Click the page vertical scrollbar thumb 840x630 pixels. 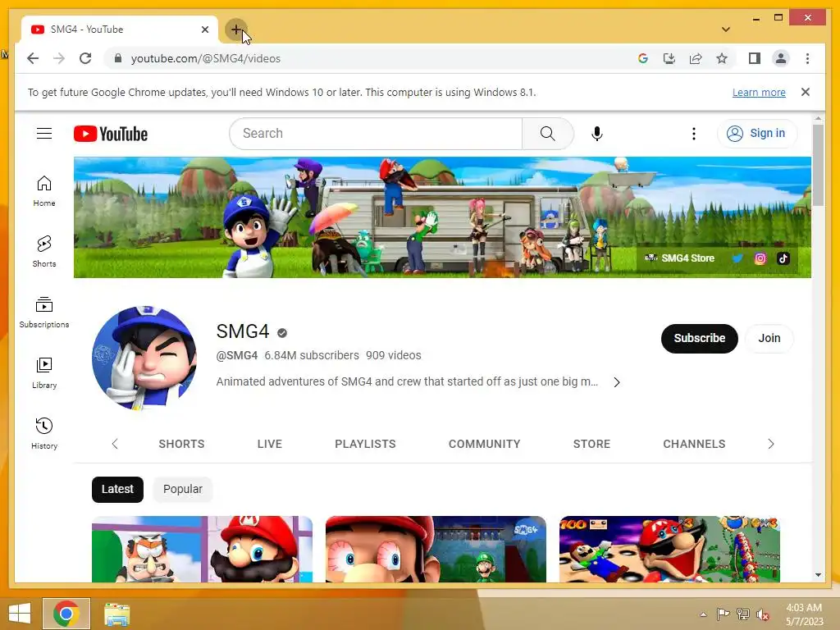pos(818,164)
